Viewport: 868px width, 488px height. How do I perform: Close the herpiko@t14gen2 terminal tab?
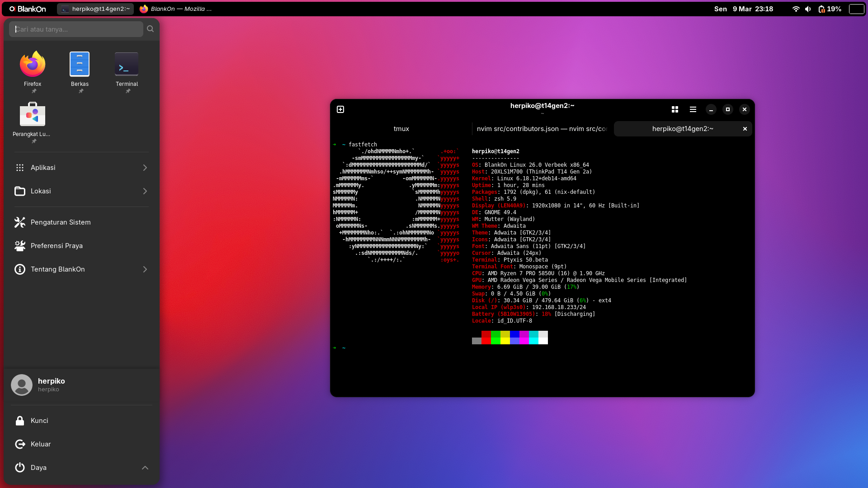[745, 129]
